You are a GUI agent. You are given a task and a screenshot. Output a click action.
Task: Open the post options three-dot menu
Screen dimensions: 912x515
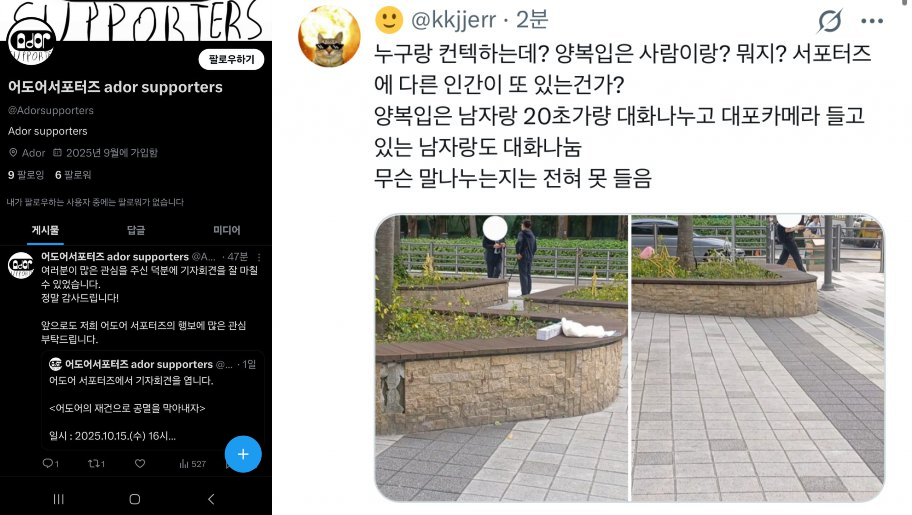click(x=259, y=257)
